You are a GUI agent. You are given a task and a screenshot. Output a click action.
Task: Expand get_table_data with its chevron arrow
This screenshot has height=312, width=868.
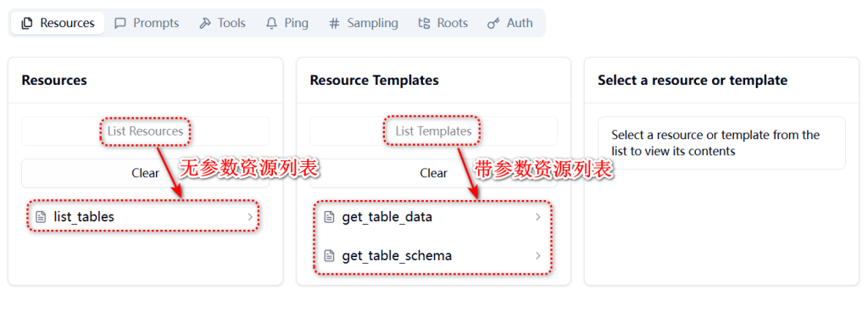[x=537, y=217]
